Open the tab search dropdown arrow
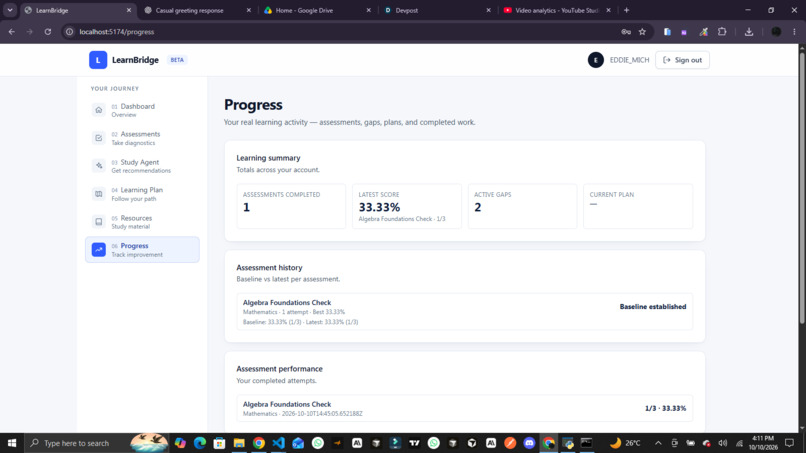Viewport: 806px width, 453px height. click(10, 10)
